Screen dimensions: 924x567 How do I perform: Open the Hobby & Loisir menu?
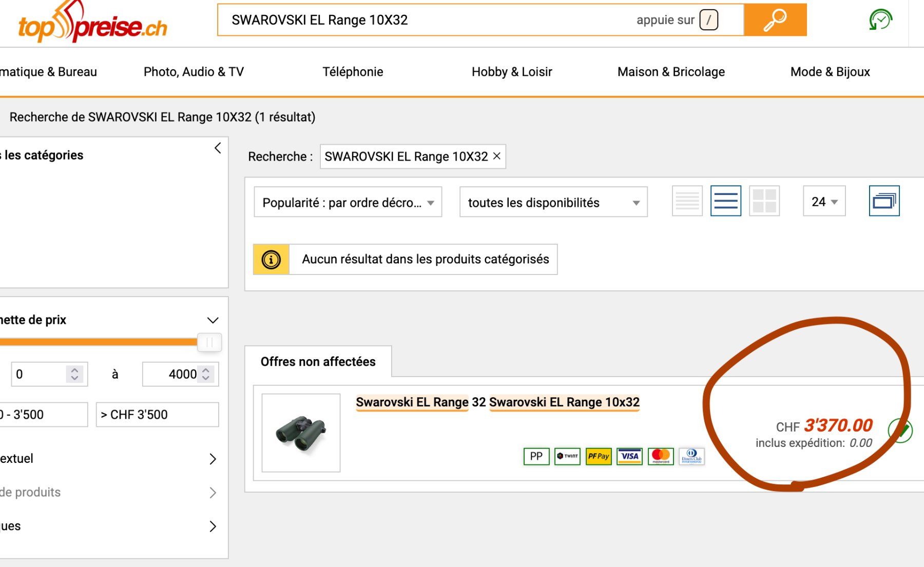512,72
